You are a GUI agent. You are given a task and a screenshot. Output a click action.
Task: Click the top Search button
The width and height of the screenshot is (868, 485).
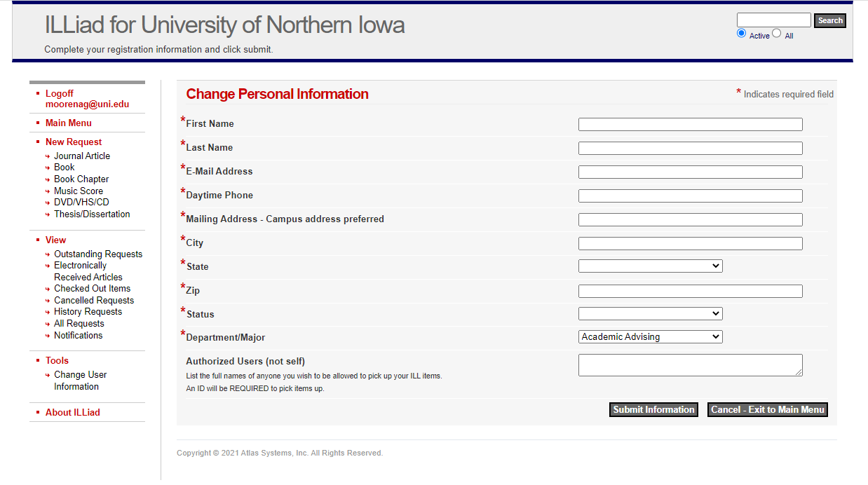(x=829, y=21)
